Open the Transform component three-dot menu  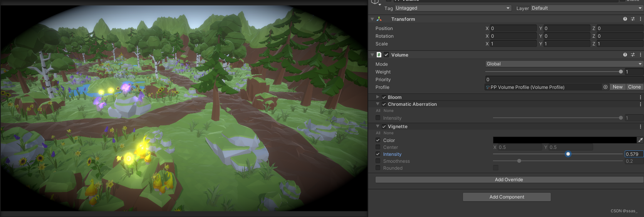pos(641,19)
